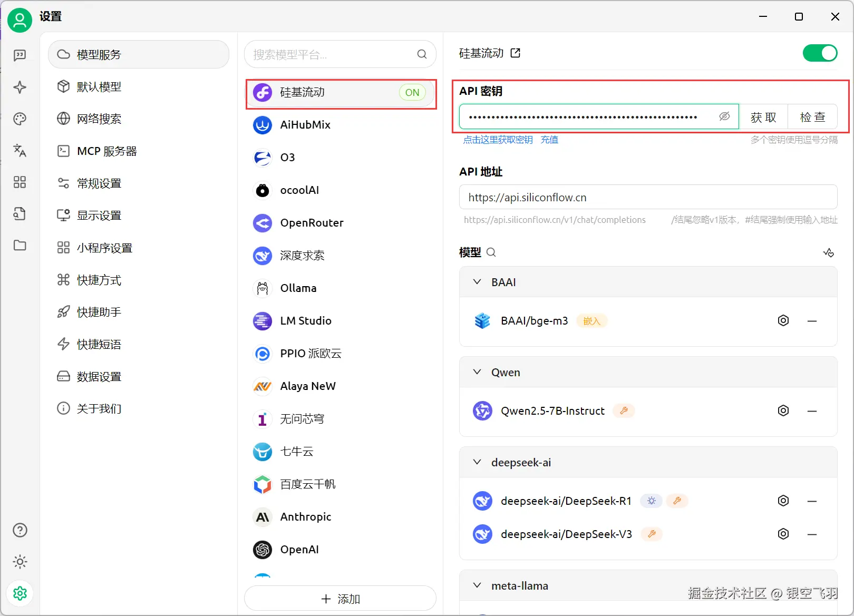Collapse the meta-llama model group
854x616 pixels.
(477, 585)
